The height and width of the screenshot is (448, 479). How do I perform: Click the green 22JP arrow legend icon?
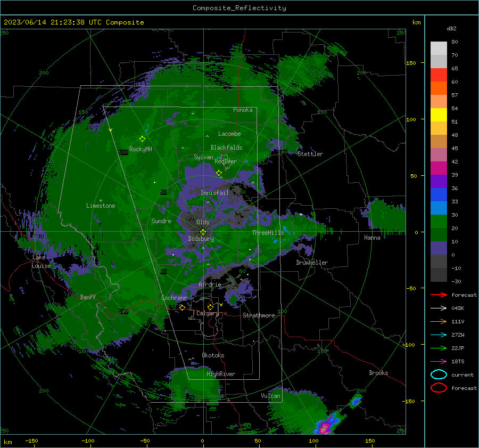(x=439, y=348)
